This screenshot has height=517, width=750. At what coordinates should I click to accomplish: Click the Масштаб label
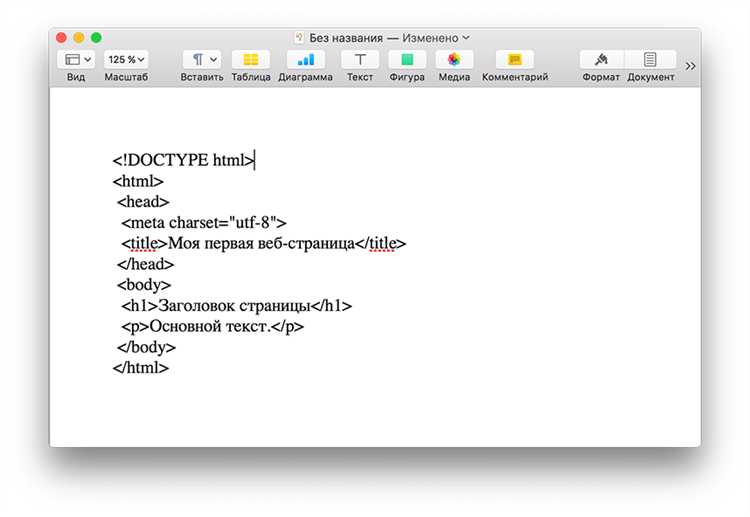coord(126,77)
